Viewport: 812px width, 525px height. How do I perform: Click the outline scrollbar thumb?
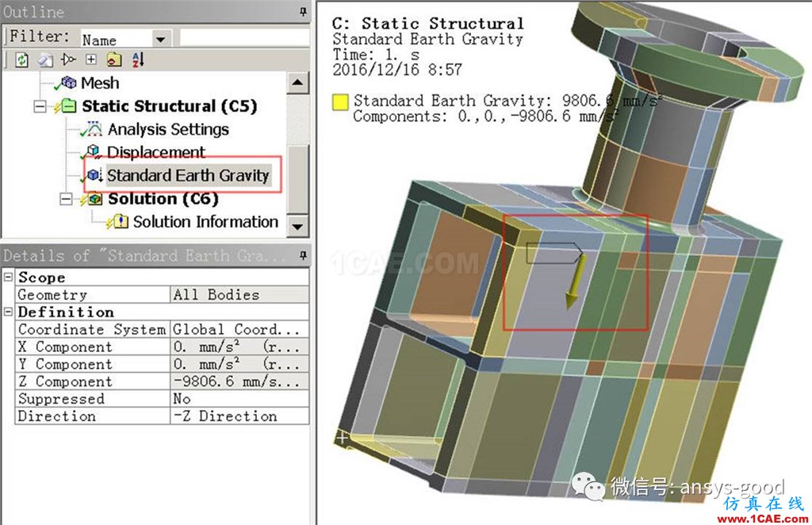tap(298, 178)
